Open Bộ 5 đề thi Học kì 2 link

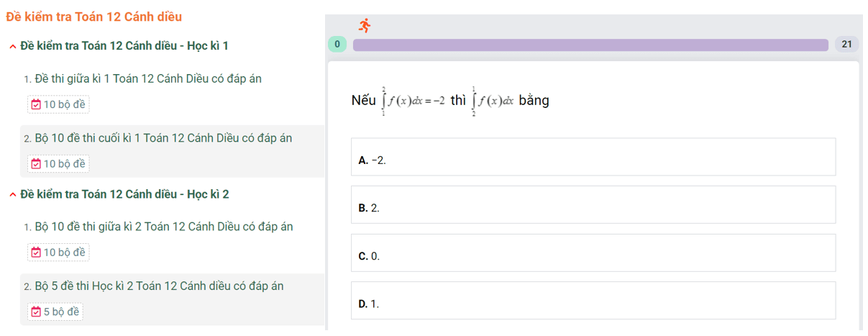(159, 286)
